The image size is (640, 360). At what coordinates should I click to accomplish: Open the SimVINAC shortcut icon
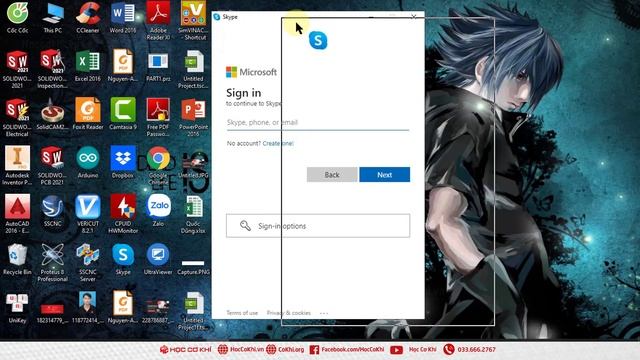[x=193, y=14]
